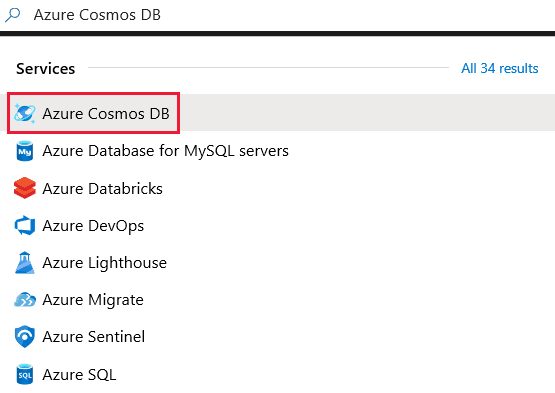Click the red Databricks icon

coord(25,188)
